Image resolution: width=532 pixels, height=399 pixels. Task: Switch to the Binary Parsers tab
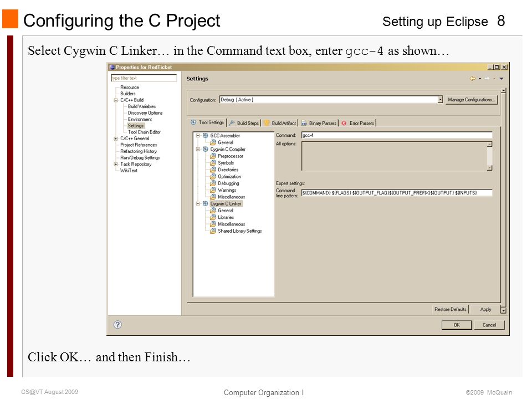tap(319, 123)
